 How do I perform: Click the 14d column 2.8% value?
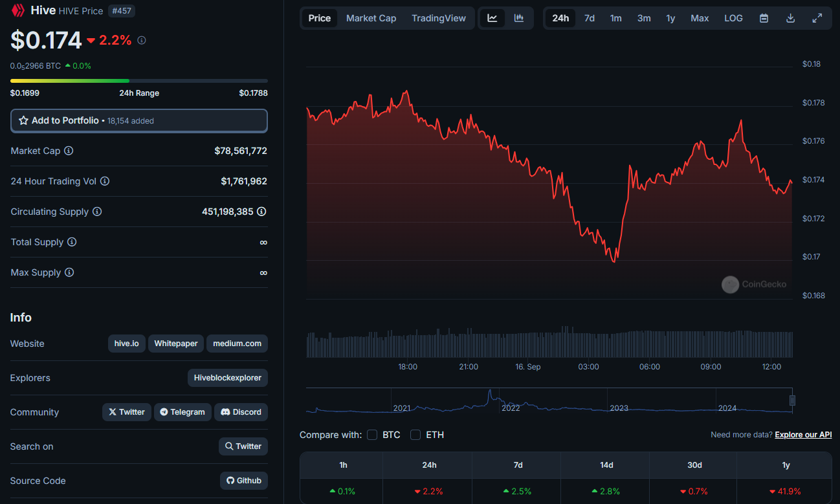605,491
